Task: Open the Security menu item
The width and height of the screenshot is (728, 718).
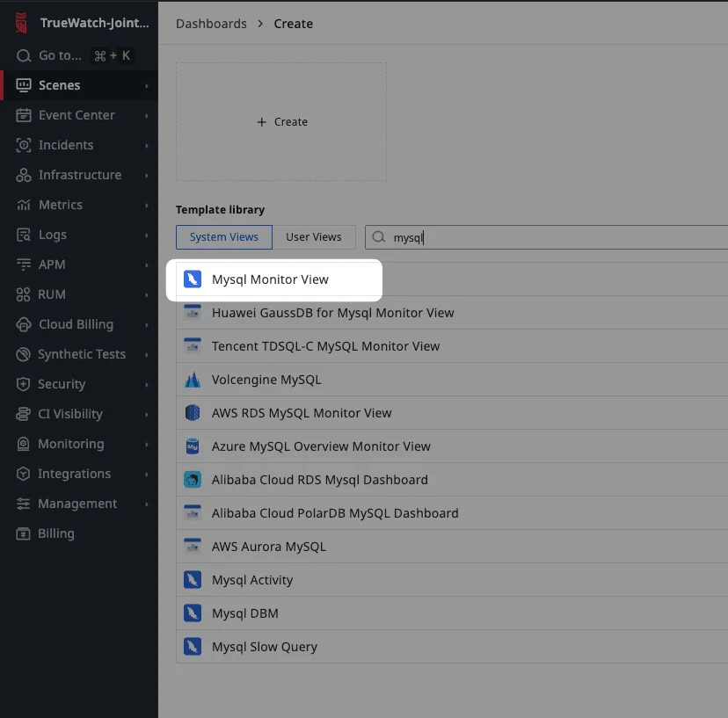Action: [79, 384]
